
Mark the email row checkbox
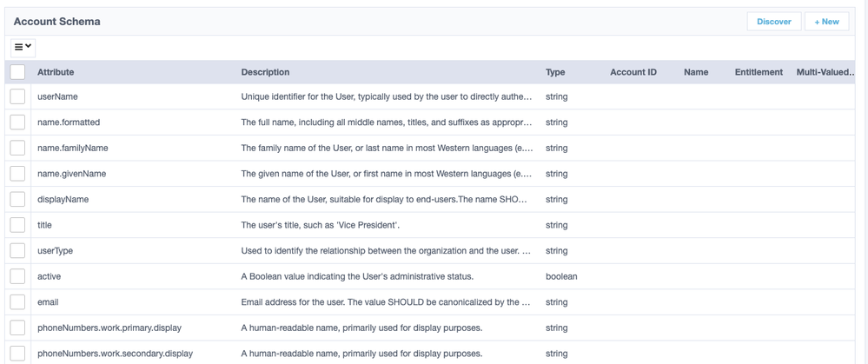(x=17, y=302)
